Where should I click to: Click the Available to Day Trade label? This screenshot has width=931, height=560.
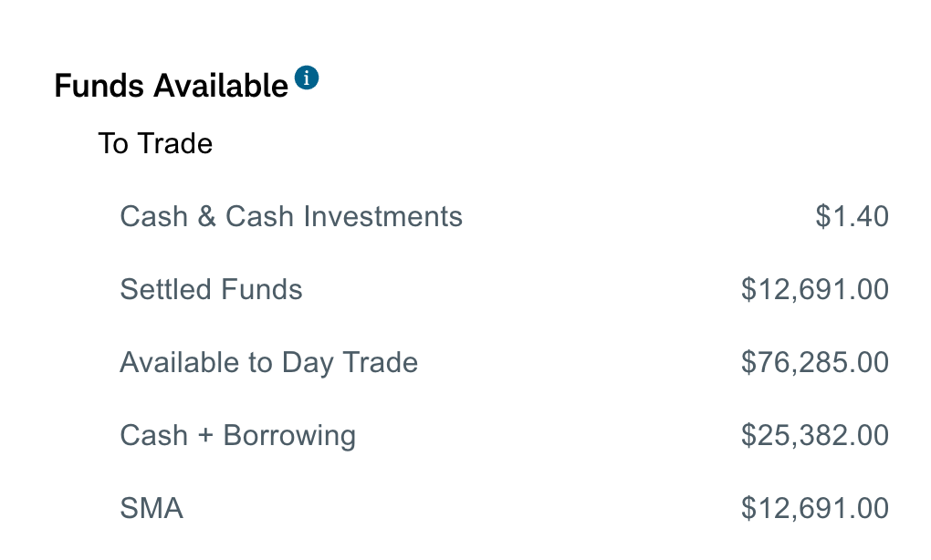click(x=268, y=363)
